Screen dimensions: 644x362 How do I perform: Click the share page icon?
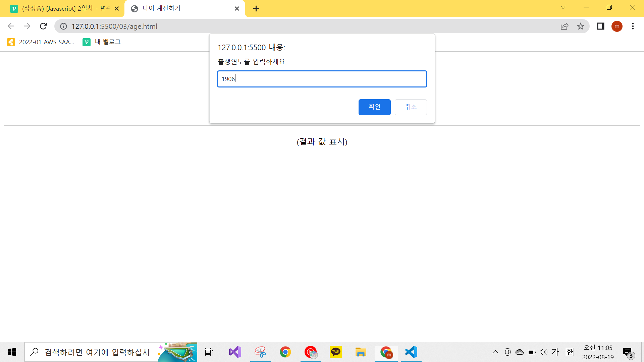click(x=565, y=26)
